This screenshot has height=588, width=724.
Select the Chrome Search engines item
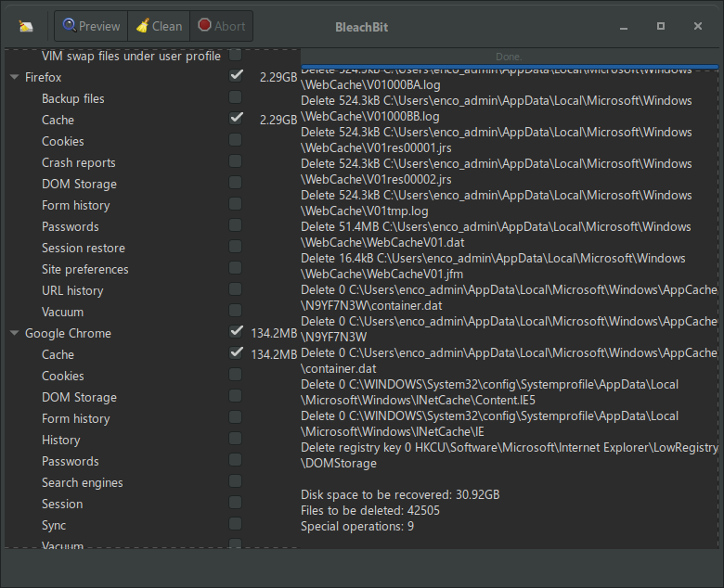pos(82,482)
